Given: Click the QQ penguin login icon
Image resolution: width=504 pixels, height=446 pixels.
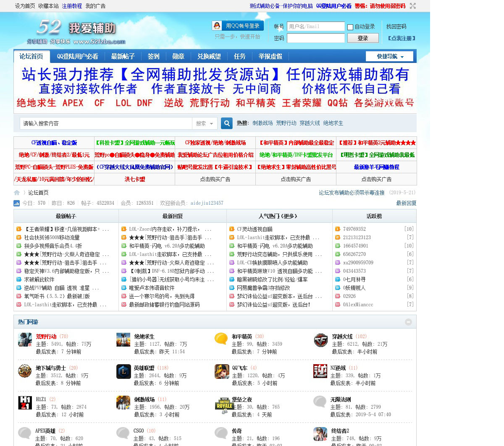Looking at the screenshot, I should point(217,26).
